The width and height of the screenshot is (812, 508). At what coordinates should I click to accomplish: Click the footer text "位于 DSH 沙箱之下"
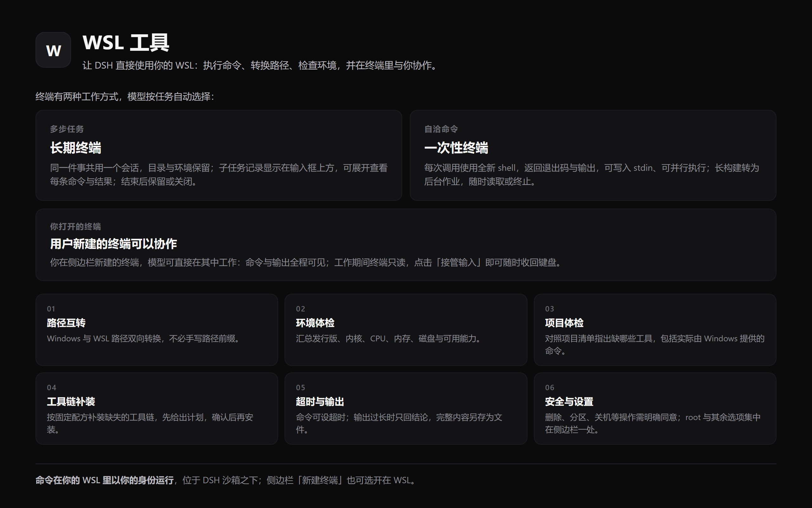(220, 480)
